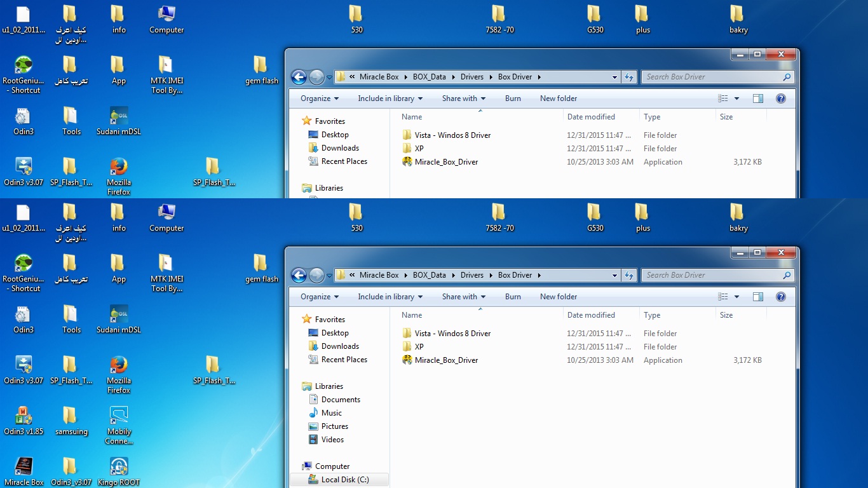Click Burn in the lower window toolbar

(x=513, y=297)
